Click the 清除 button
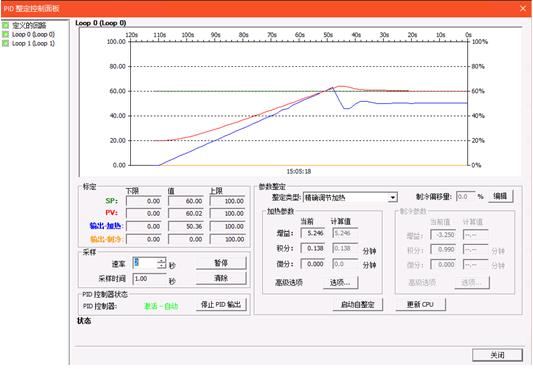Image resolution: width=533 pixels, height=369 pixels. 221,278
